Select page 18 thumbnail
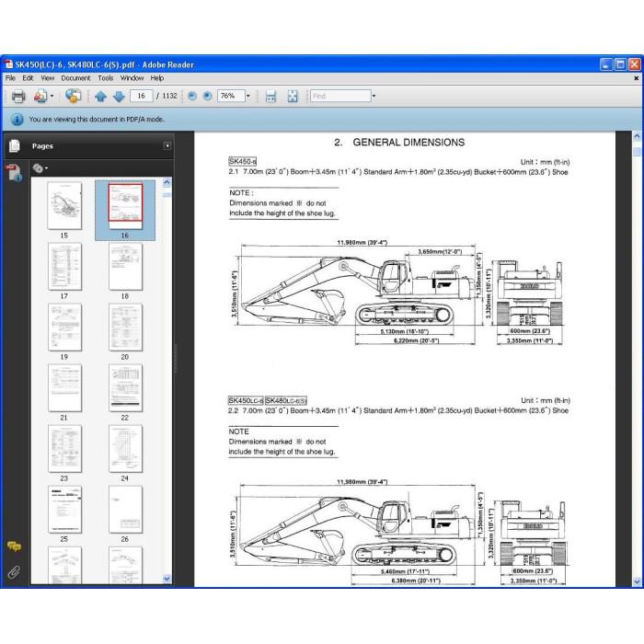 click(x=125, y=267)
